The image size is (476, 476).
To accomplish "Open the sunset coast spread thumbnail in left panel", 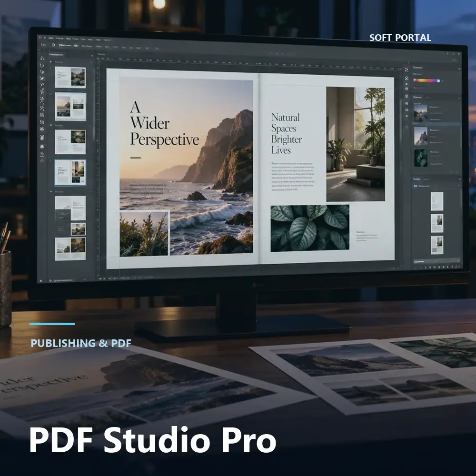I will point(70,107).
